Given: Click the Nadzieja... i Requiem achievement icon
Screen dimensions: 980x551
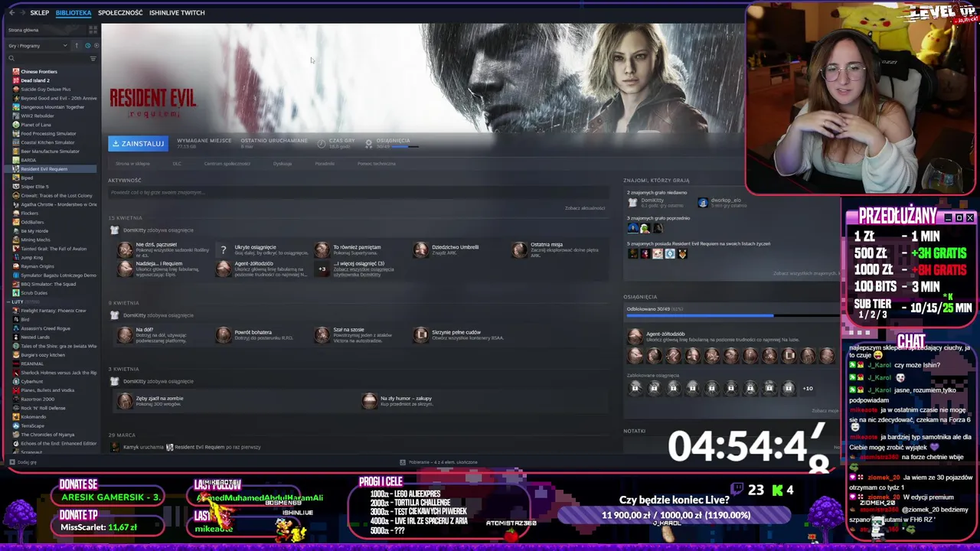Looking at the screenshot, I should (125, 268).
